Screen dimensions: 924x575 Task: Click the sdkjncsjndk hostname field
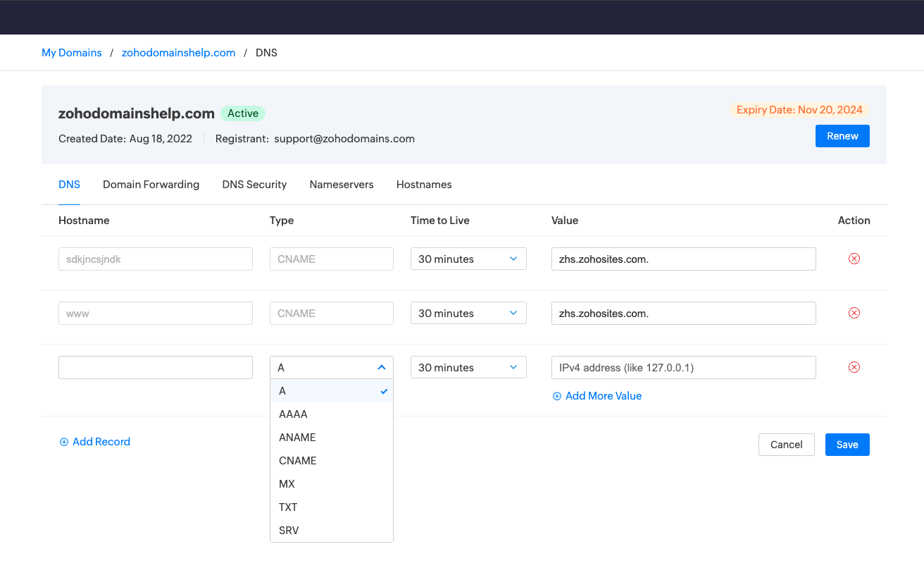point(156,259)
